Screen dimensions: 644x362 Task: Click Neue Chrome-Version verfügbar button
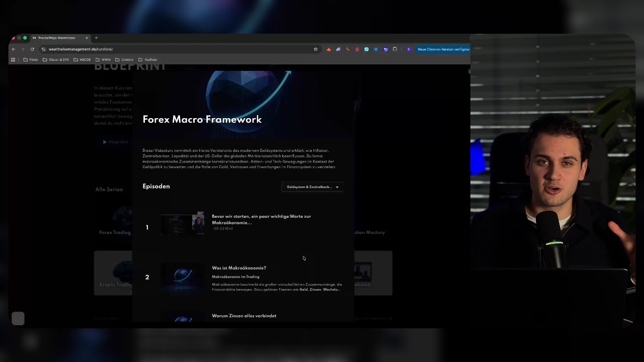pyautogui.click(x=443, y=49)
